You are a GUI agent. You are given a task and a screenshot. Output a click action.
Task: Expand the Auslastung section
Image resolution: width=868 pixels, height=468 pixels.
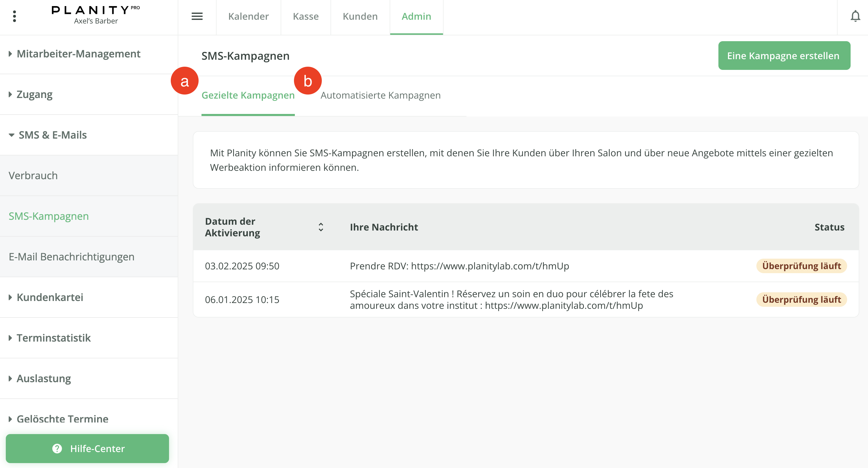click(43, 378)
